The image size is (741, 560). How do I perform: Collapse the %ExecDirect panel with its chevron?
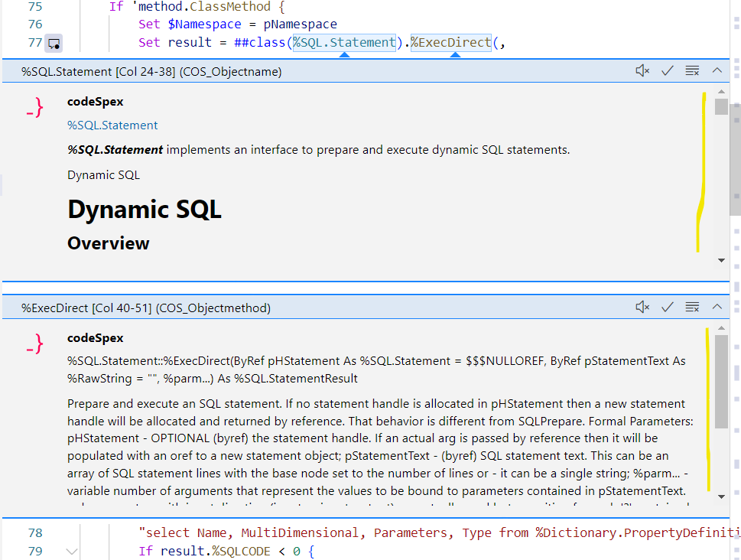pos(717,306)
